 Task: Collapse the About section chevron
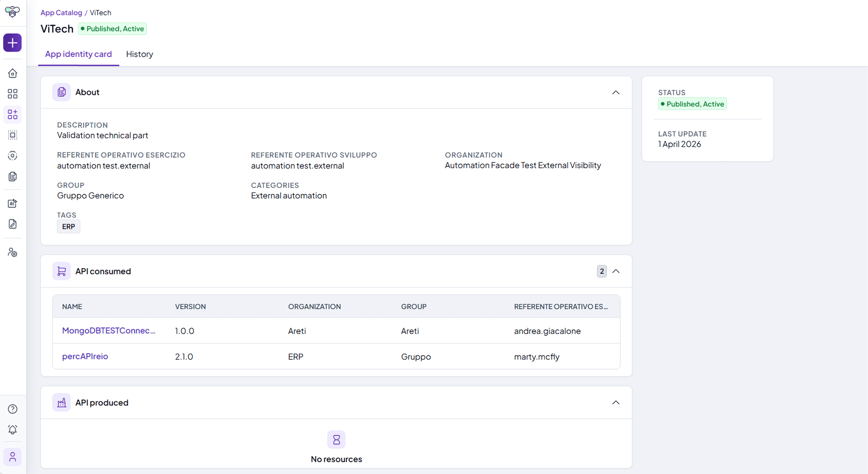616,92
